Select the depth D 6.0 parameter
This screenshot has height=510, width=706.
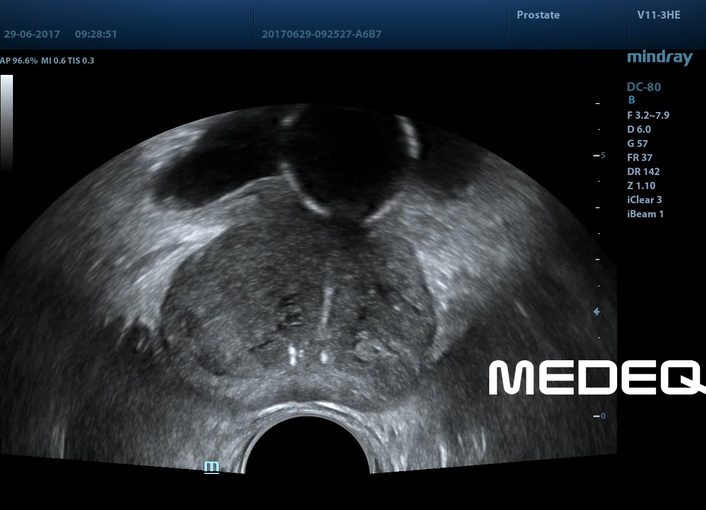[638, 129]
